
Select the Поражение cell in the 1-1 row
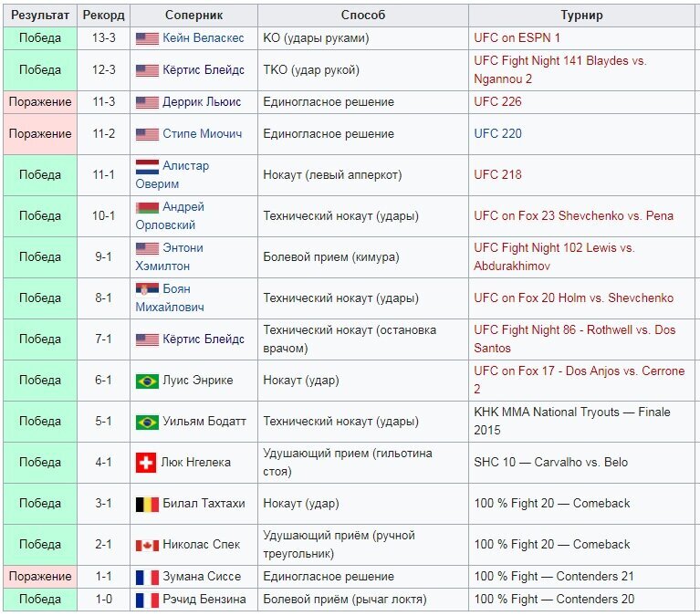pyautogui.click(x=40, y=576)
